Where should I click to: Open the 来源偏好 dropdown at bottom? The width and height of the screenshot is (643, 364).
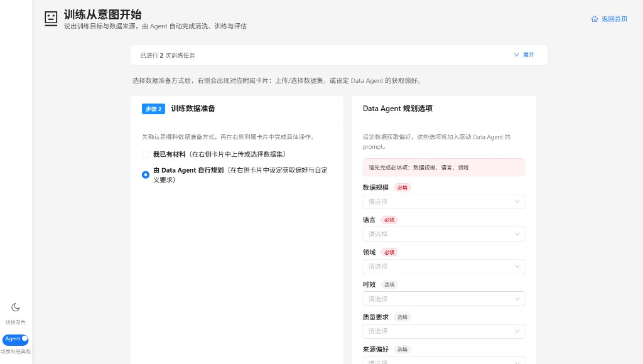pyautogui.click(x=444, y=360)
